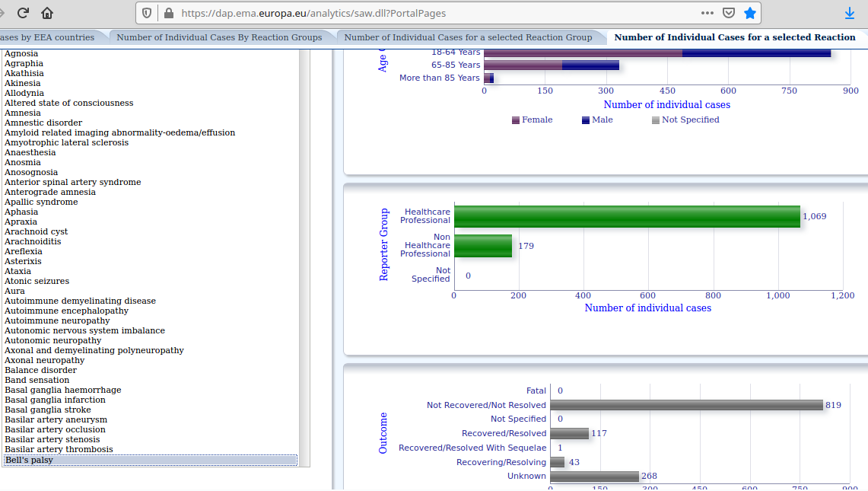
Task: Open page actions ellipsis menu
Action: coord(707,13)
